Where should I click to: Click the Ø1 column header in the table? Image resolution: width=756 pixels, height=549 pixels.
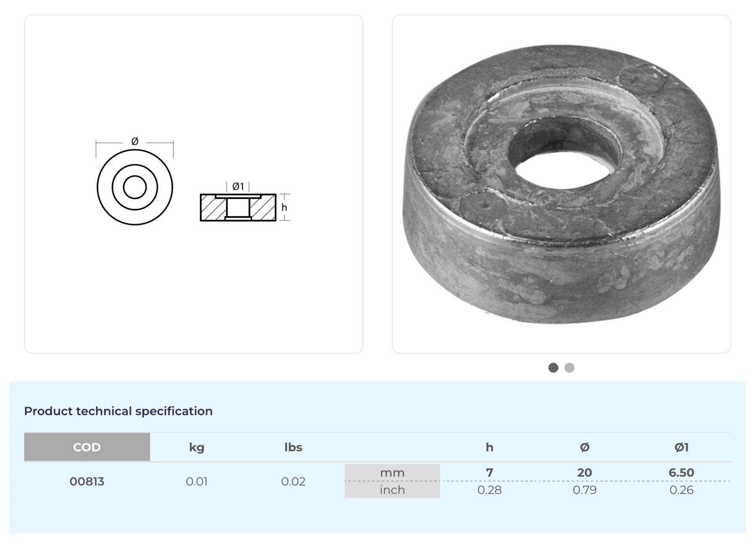click(x=681, y=447)
